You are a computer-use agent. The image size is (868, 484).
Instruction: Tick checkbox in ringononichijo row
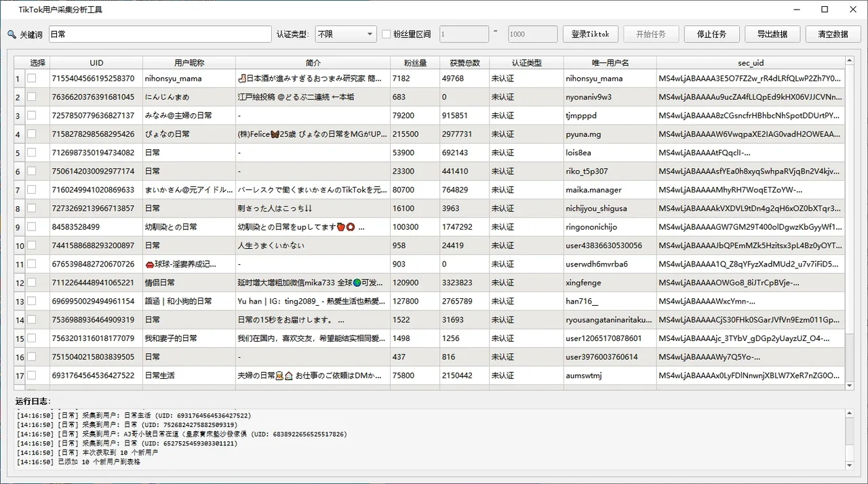(x=31, y=226)
